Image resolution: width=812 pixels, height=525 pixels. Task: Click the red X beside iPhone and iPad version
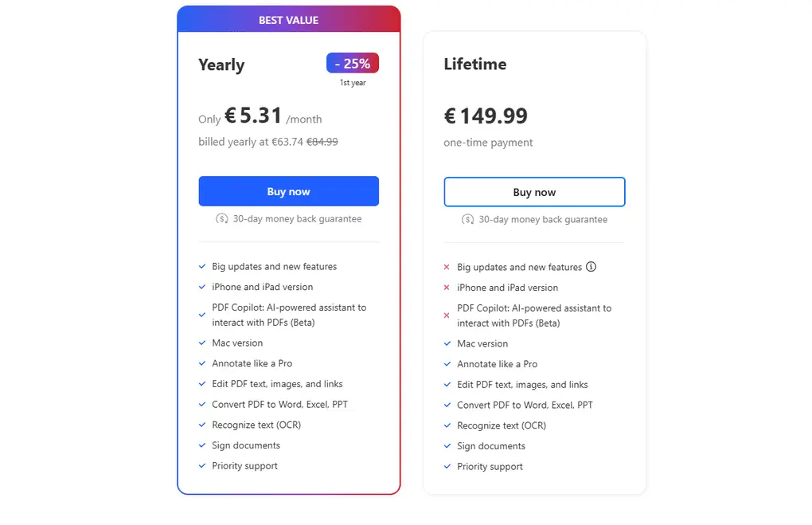[x=447, y=288]
